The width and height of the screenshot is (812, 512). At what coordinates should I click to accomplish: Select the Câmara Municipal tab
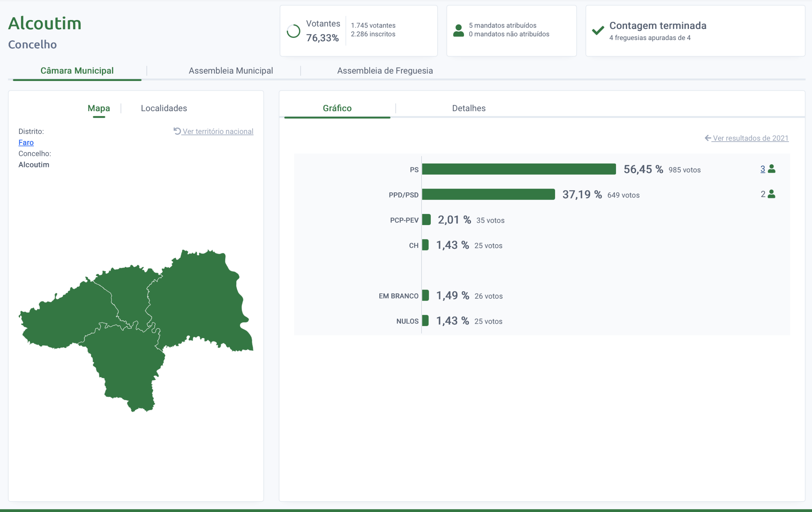click(77, 70)
